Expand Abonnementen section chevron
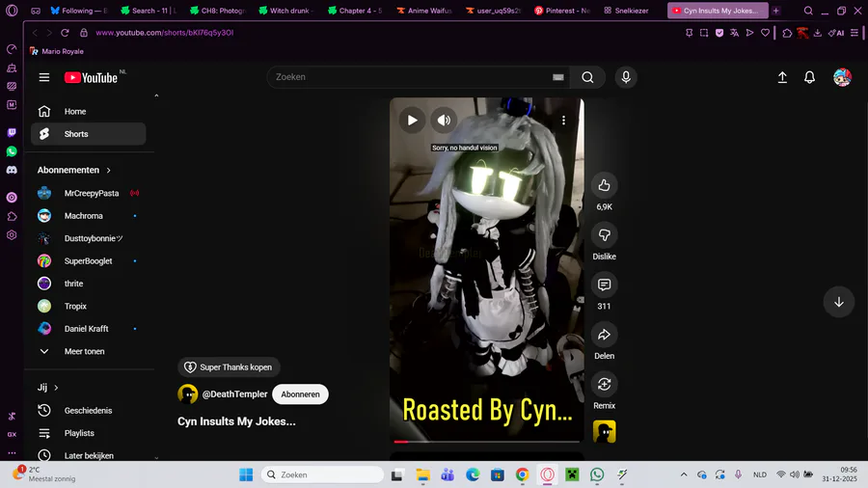 click(108, 171)
